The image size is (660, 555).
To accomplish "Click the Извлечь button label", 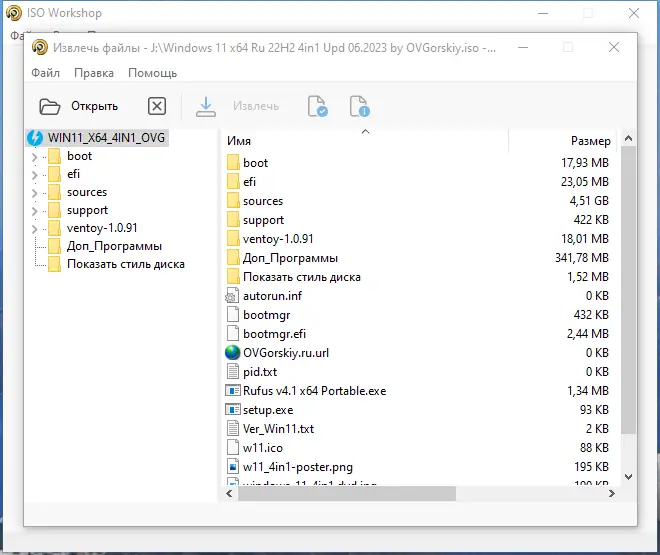I will [x=256, y=106].
